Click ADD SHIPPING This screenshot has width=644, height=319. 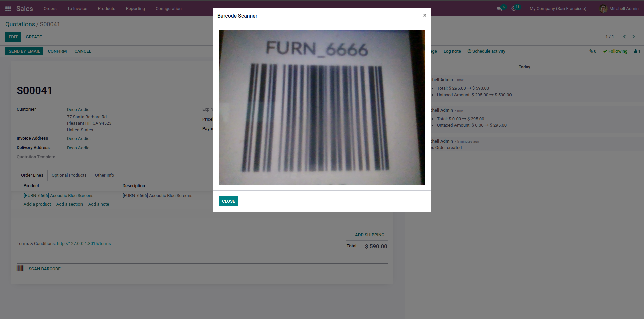coord(370,235)
